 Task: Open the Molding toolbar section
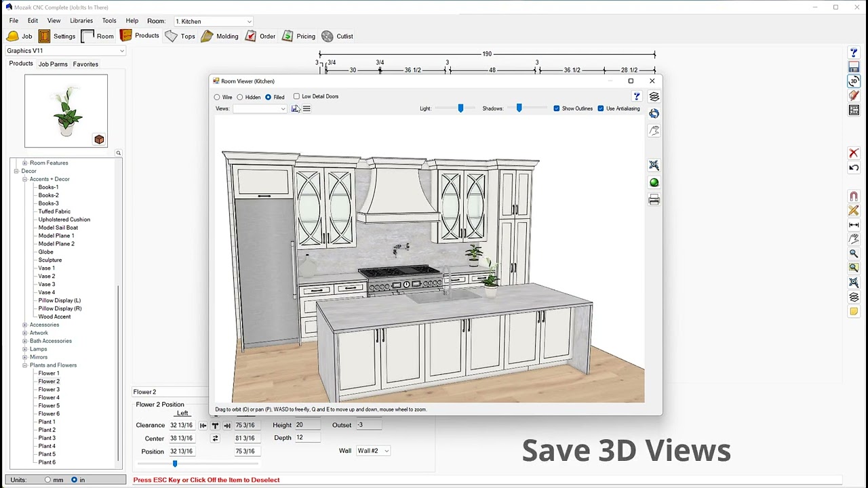(x=219, y=36)
